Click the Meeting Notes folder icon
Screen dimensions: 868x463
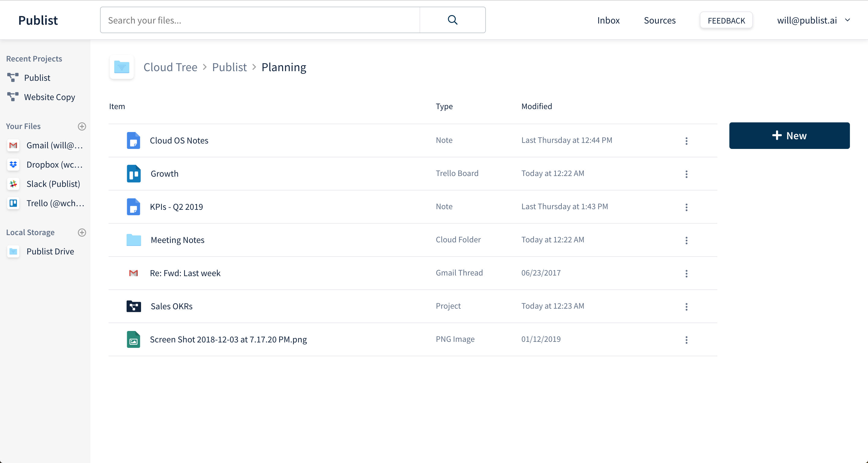[134, 240]
